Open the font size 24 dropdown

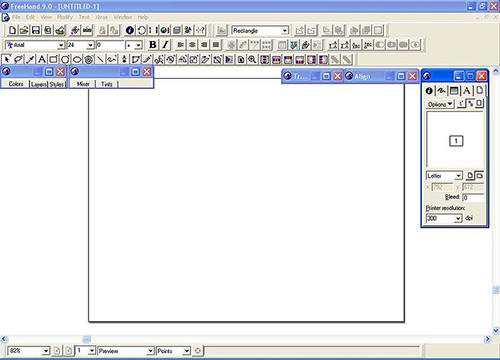[90, 45]
